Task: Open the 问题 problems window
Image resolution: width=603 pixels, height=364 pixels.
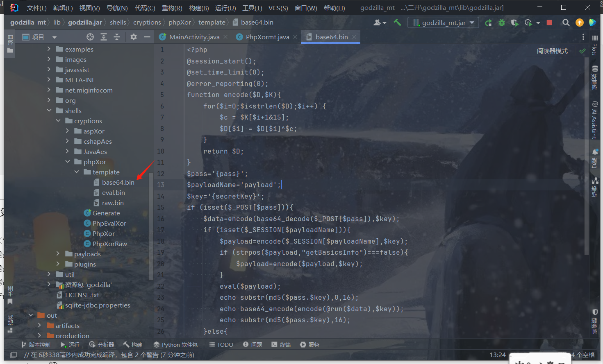Action: click(253, 345)
